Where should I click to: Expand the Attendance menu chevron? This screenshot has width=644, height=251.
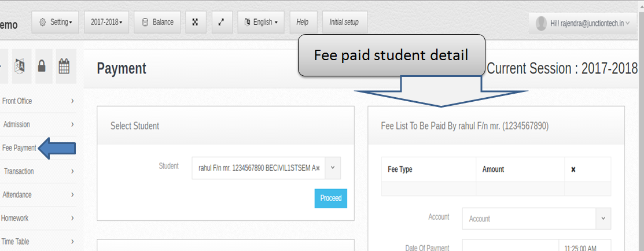pyautogui.click(x=72, y=195)
